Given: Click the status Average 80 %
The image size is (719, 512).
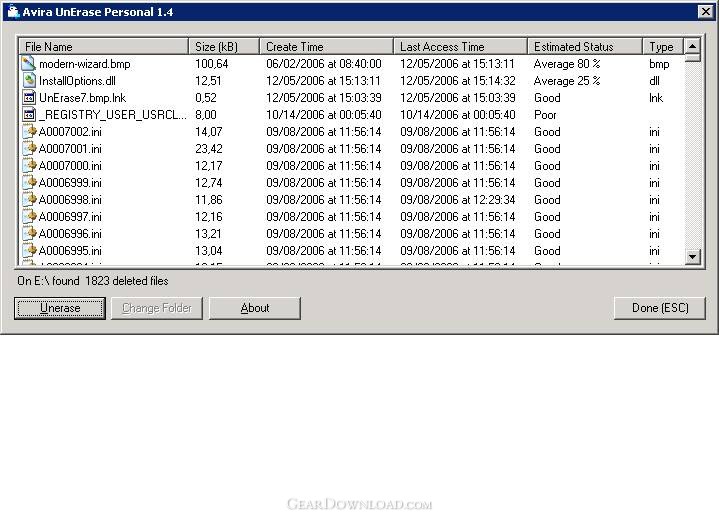Looking at the screenshot, I should (567, 64).
